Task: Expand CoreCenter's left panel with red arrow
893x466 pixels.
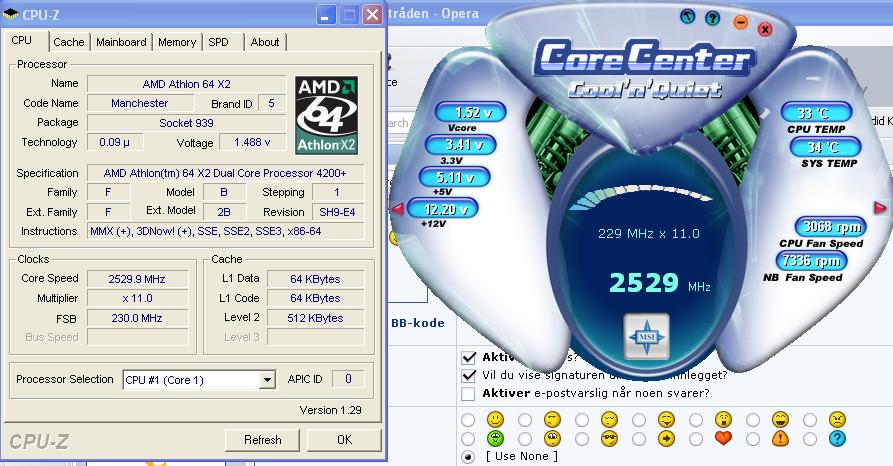Action: (x=398, y=209)
